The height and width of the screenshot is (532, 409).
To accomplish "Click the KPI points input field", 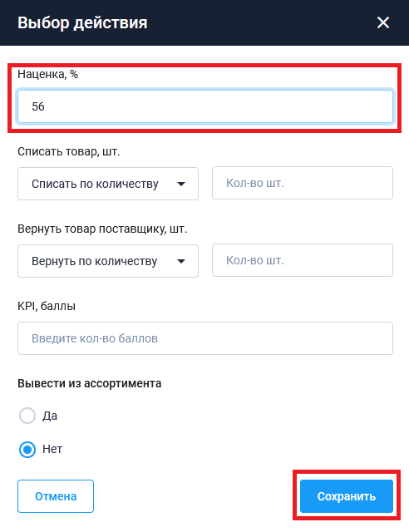I will pyautogui.click(x=205, y=338).
